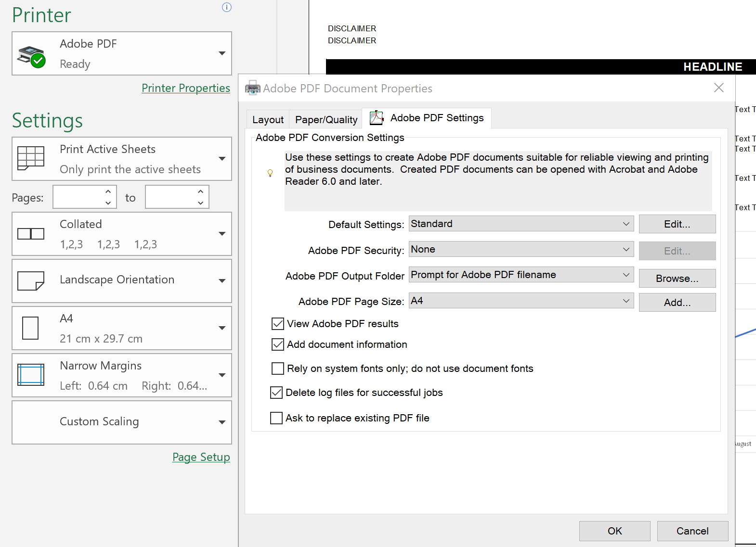Screen dimensions: 756x547
Task: Open Adobe PDF Output Folder combo box
Action: 521,275
